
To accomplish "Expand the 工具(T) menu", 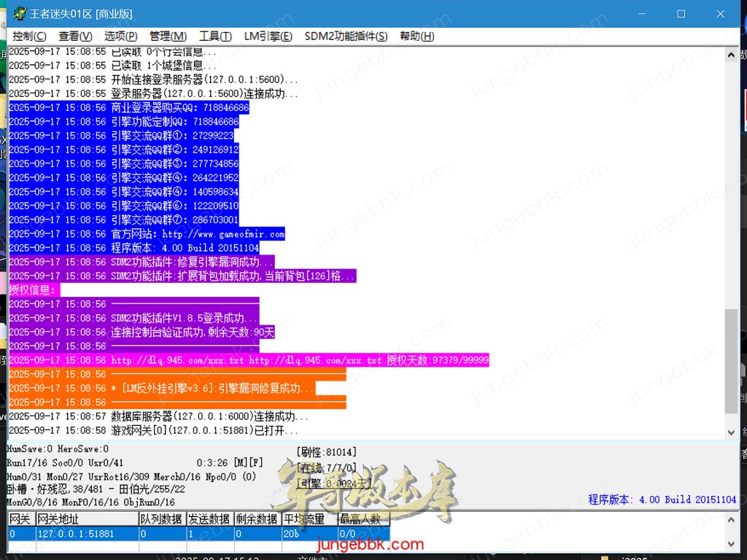I will click(x=215, y=36).
